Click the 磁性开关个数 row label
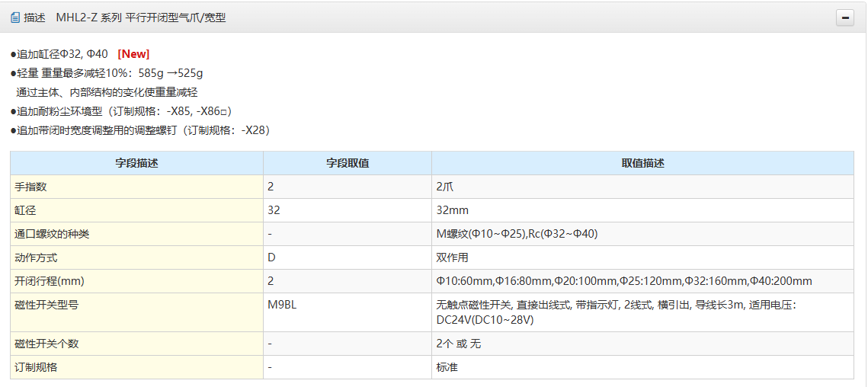 tap(46, 344)
